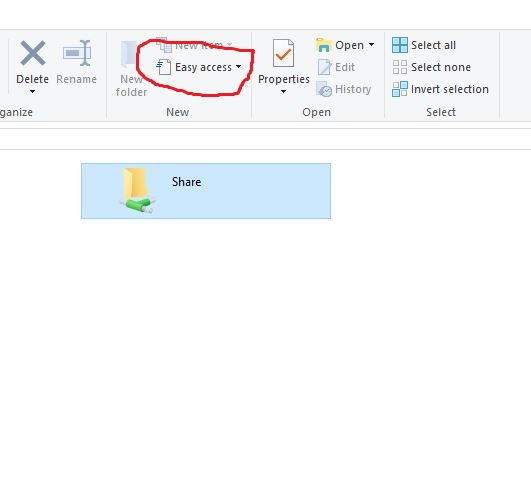Click the Edit icon
Image resolution: width=531 pixels, height=487 pixels.
(x=324, y=67)
